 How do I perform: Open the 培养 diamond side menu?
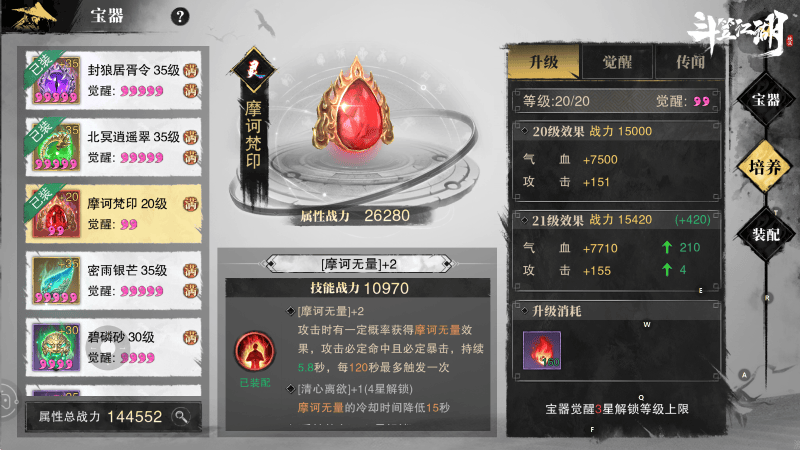(x=765, y=167)
